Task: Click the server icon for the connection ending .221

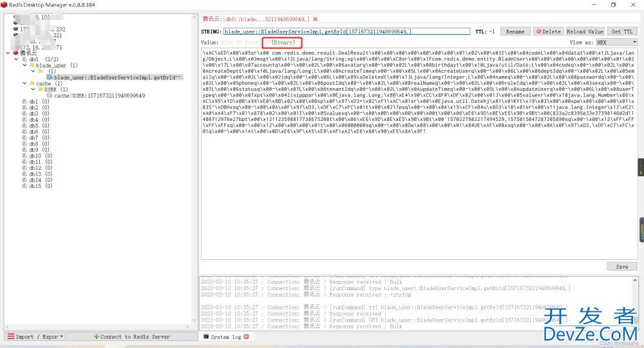Action: point(16,35)
